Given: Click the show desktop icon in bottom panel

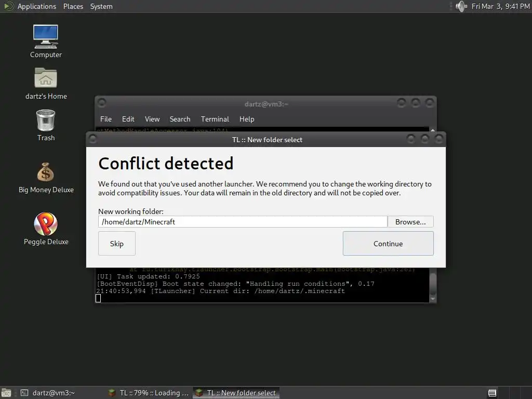Looking at the screenshot, I should coord(6,393).
